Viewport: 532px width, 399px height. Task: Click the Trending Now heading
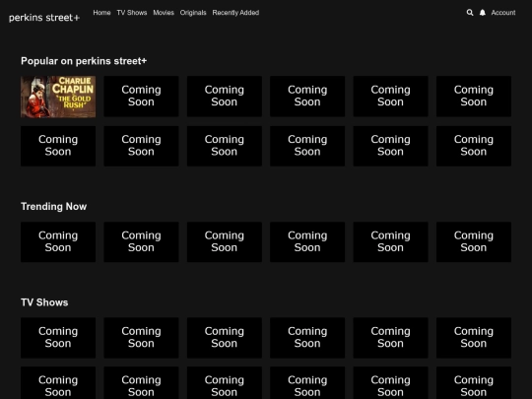[53, 206]
